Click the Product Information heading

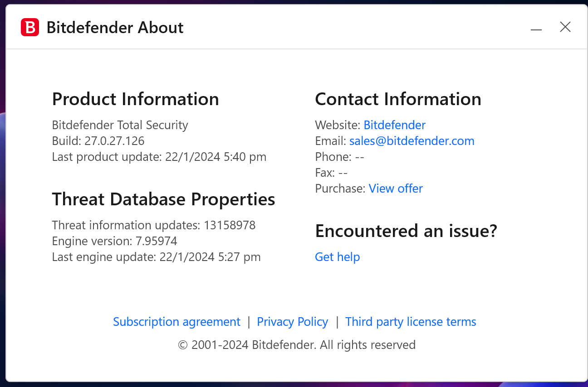coord(135,99)
